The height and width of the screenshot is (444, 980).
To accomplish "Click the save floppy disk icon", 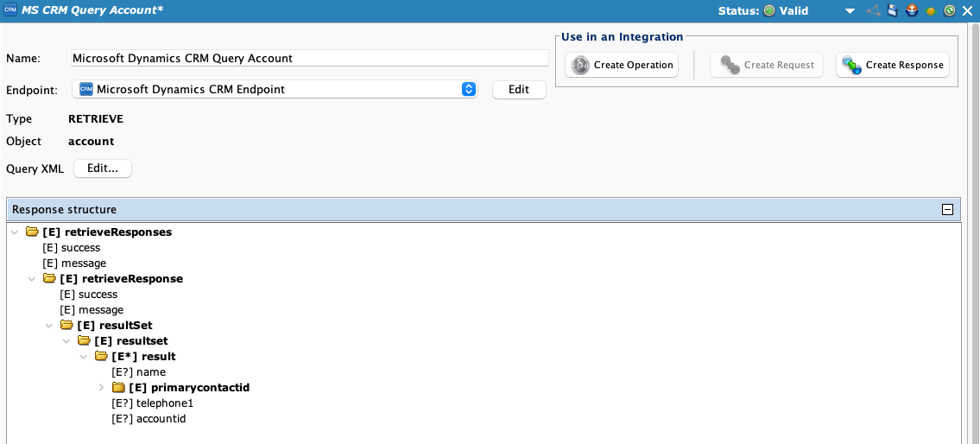I will click(894, 11).
